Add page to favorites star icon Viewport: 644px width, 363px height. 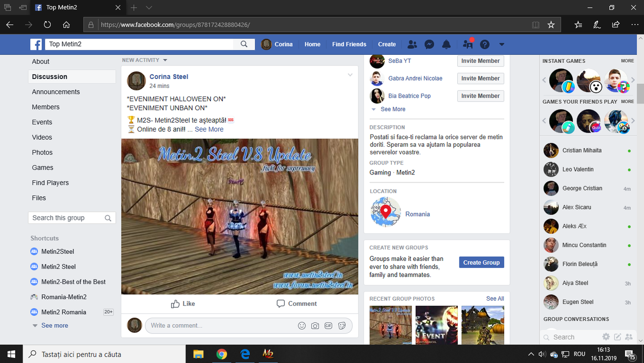click(x=551, y=24)
